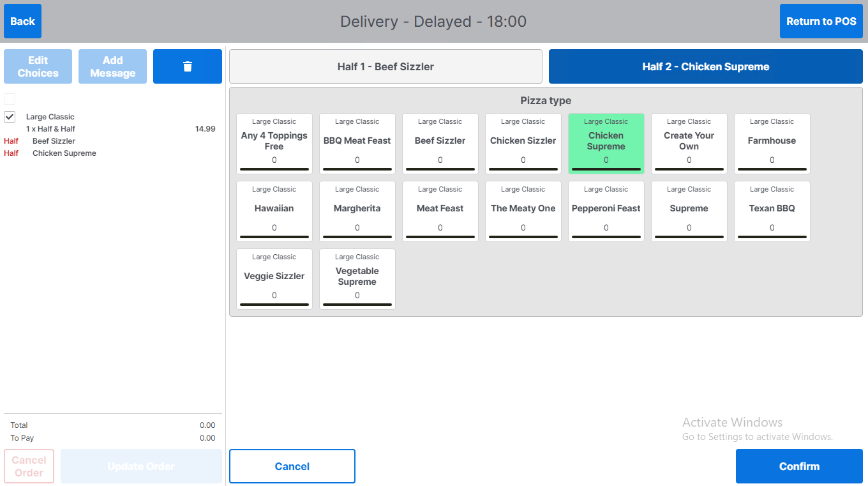Toggle the Large Classic order item checkbox
This screenshot has width=868, height=486.
10,117
